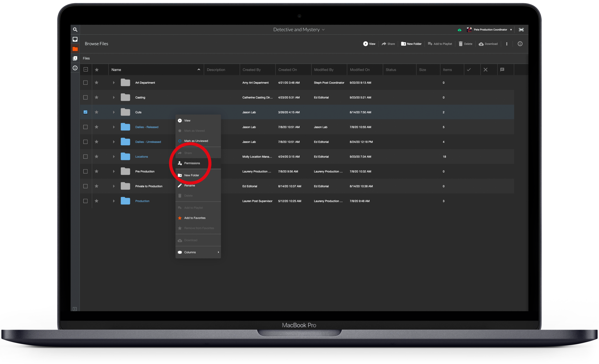This screenshot has height=364, width=599.
Task: Open the Dailies - Released folder link
Action: click(x=147, y=127)
